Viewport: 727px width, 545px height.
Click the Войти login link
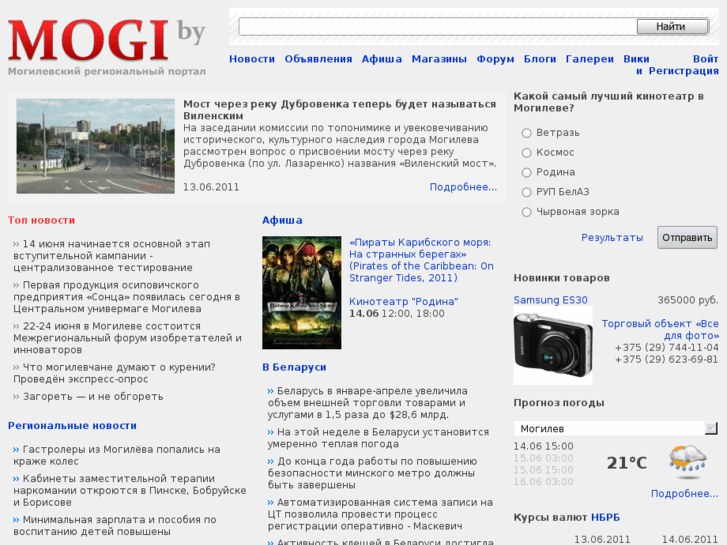click(x=706, y=59)
